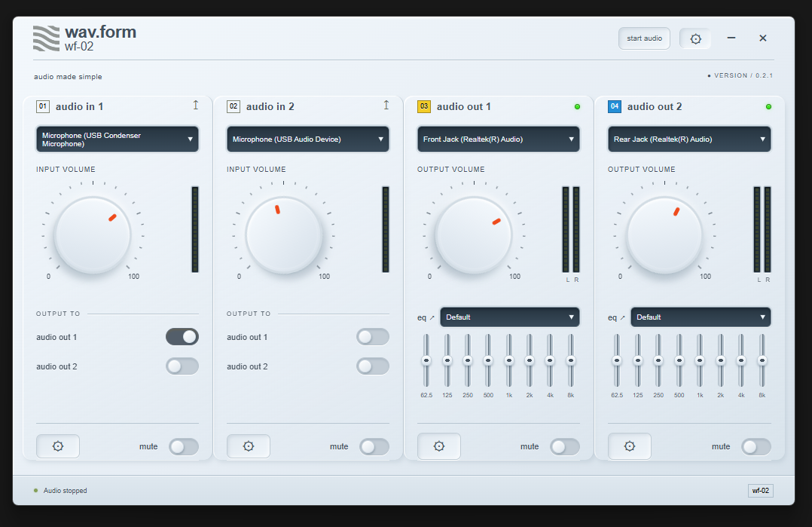The image size is (812, 527).
Task: Click green status indicator on audio out 1
Action: pos(578,107)
